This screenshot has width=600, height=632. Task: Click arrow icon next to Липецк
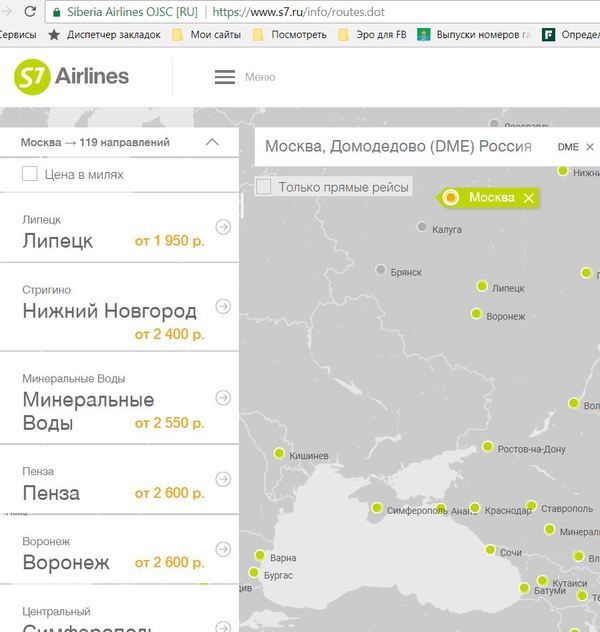pos(223,227)
